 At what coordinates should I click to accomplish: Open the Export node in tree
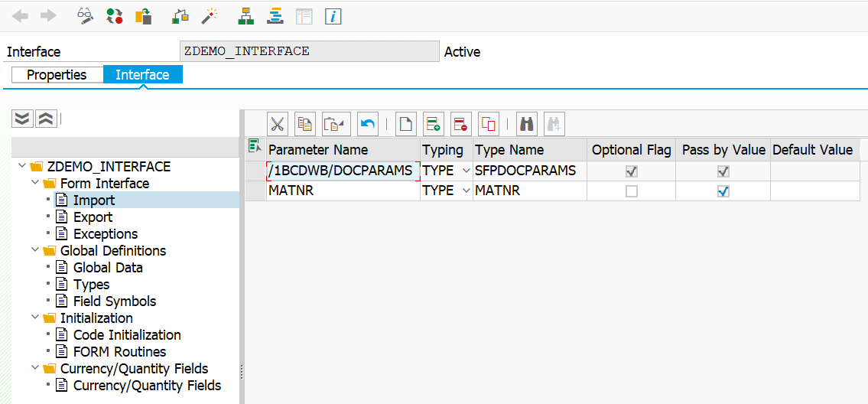(93, 217)
